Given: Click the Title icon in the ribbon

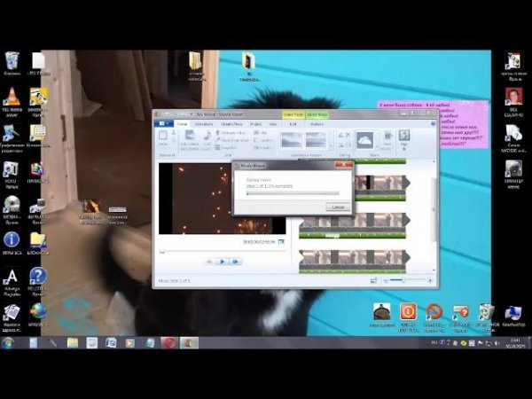Looking at the screenshot, I should [x=261, y=133].
